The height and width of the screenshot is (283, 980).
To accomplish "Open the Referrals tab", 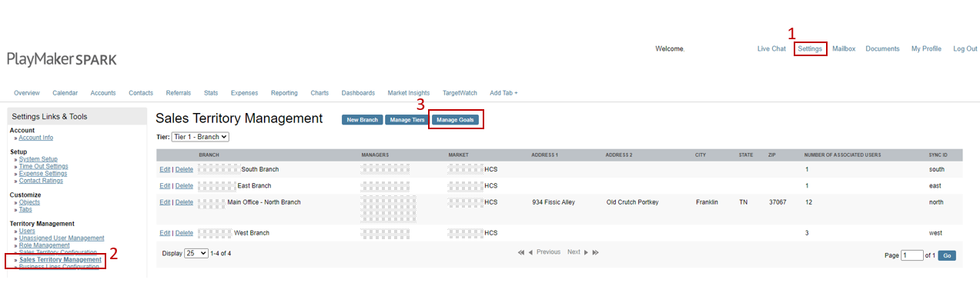I will tap(179, 93).
